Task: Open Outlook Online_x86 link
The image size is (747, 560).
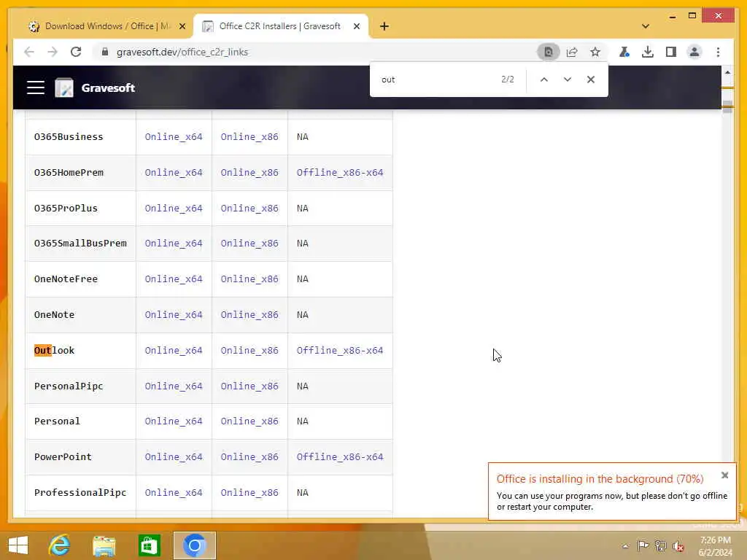Action: point(249,351)
